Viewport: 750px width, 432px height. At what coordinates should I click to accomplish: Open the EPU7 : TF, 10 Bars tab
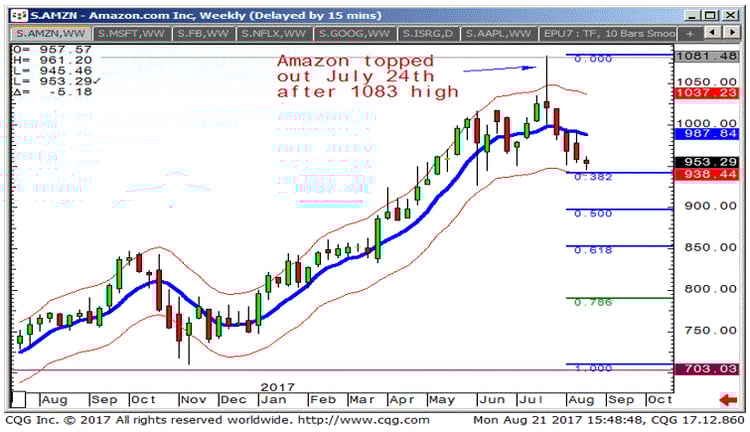click(608, 33)
